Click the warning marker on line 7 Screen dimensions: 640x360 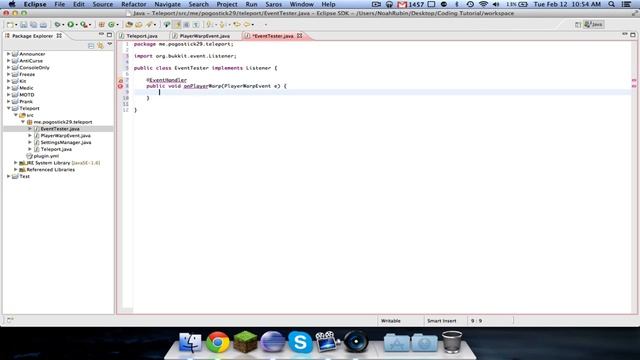point(120,80)
